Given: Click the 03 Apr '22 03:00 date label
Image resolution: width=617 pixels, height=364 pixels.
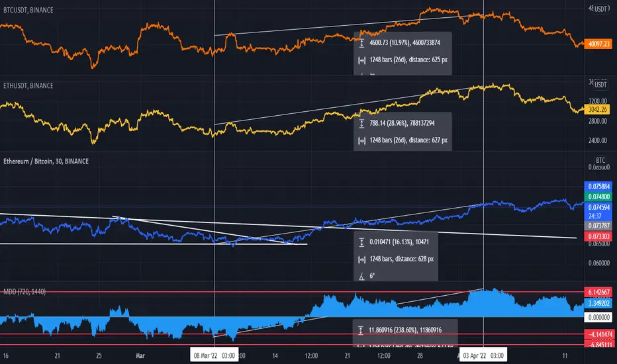Looking at the screenshot, I should tap(483, 356).
